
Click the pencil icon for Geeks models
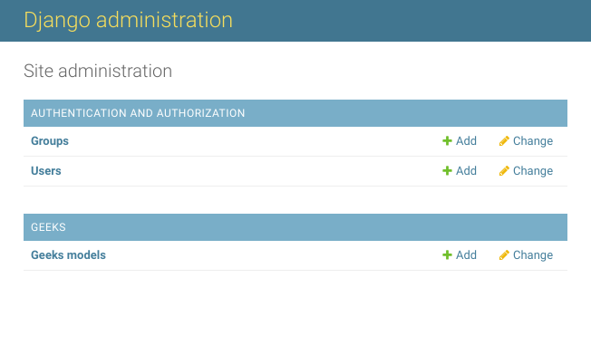(x=504, y=254)
